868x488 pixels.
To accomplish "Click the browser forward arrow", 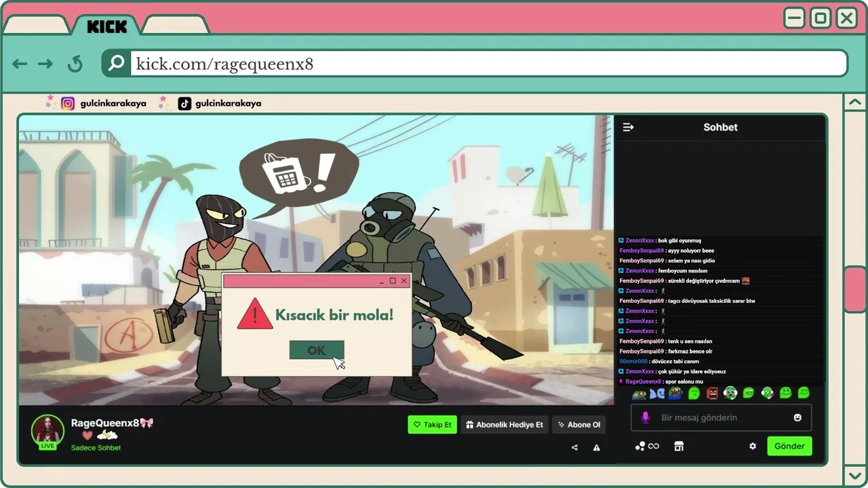I will coord(45,64).
